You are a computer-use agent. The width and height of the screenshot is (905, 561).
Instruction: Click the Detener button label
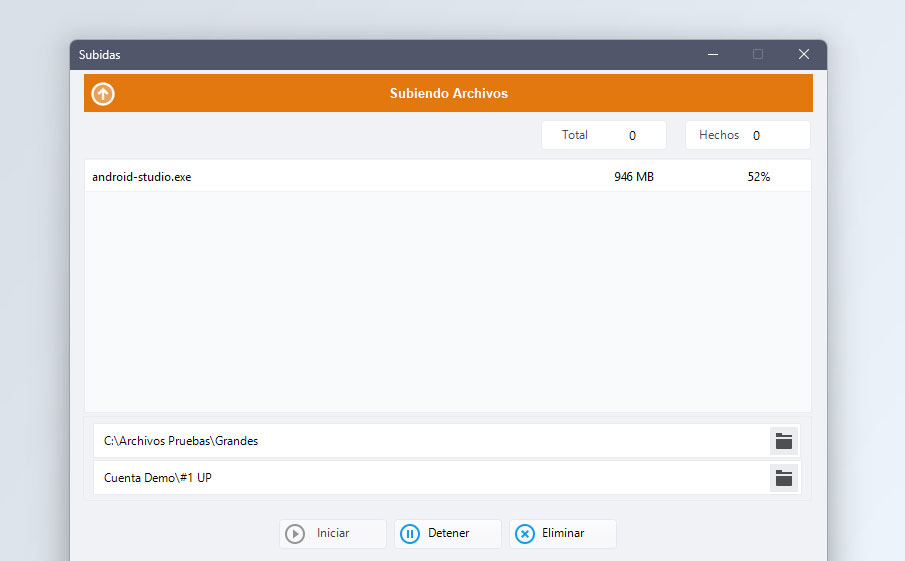point(448,533)
